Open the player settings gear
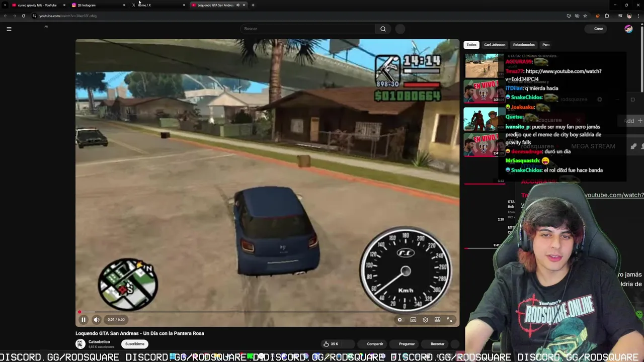This screenshot has width=644, height=362. click(425, 320)
